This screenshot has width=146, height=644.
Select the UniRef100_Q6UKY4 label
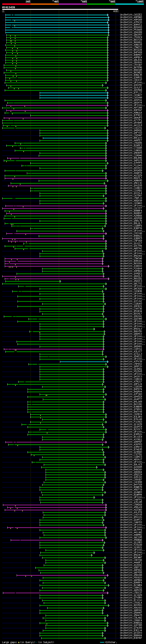(131, 103)
